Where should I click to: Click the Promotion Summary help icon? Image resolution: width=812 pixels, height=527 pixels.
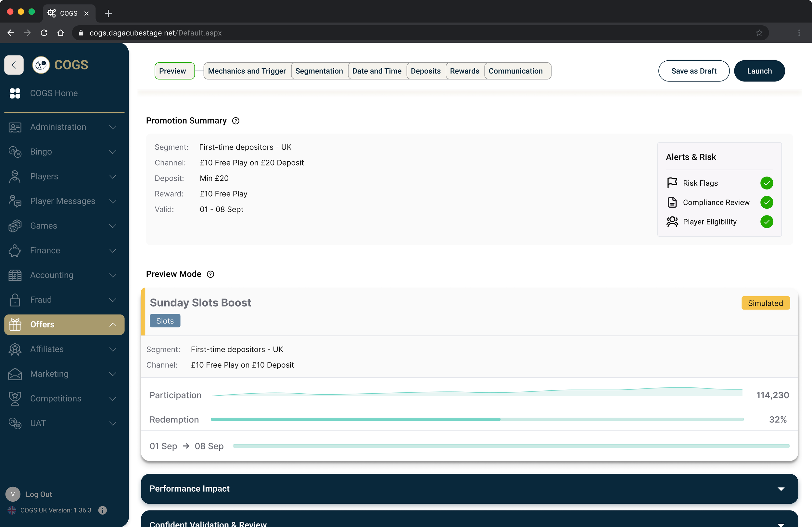236,121
